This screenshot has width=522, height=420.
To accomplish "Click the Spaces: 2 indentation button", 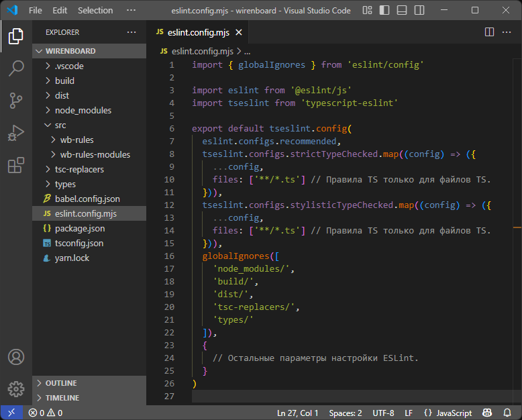I will click(x=346, y=413).
